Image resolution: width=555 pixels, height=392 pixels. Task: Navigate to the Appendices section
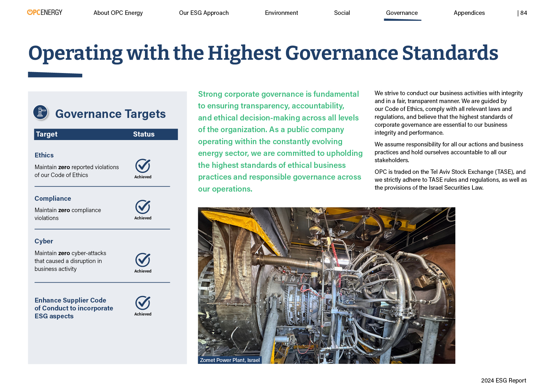(469, 13)
